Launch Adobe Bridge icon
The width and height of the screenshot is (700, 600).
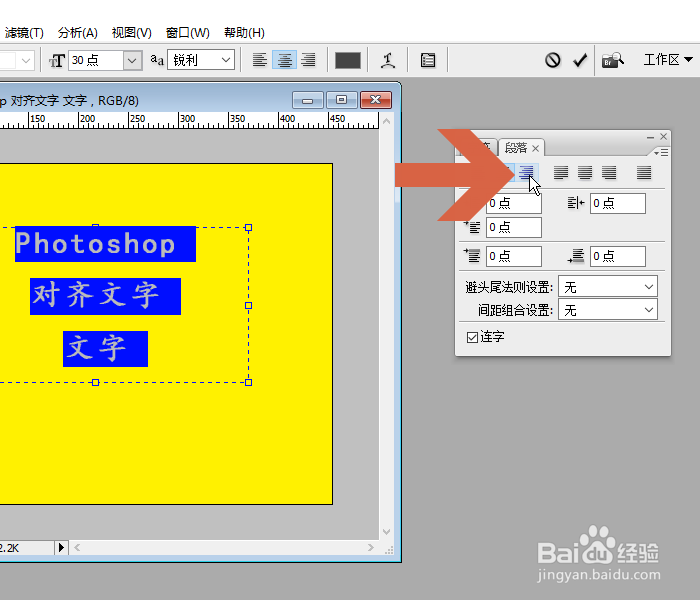click(x=612, y=60)
